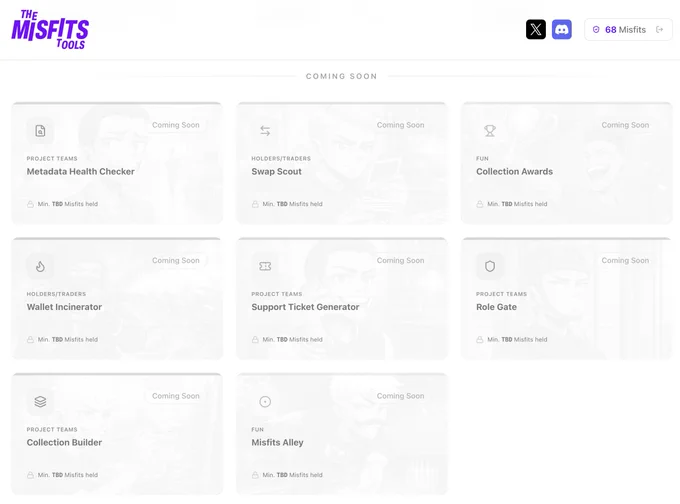Image resolution: width=680 pixels, height=504 pixels.
Task: Click Coming Soon badge on Metadata Health Checker
Action: click(x=176, y=125)
